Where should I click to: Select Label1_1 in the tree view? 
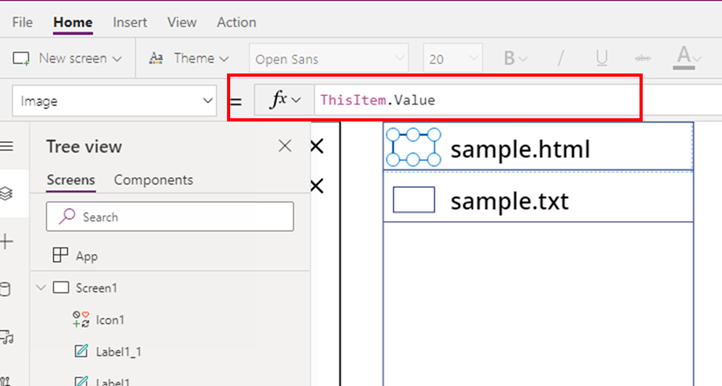pyautogui.click(x=118, y=352)
